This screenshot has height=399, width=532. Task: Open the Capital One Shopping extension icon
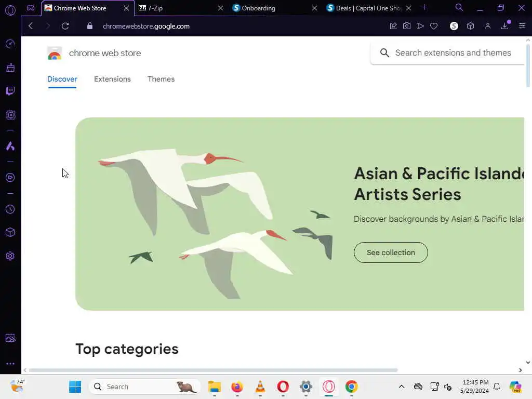pyautogui.click(x=454, y=26)
